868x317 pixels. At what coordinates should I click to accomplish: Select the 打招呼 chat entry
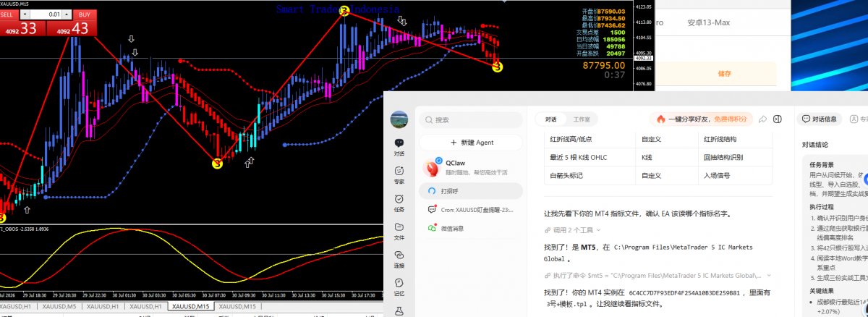(471, 191)
